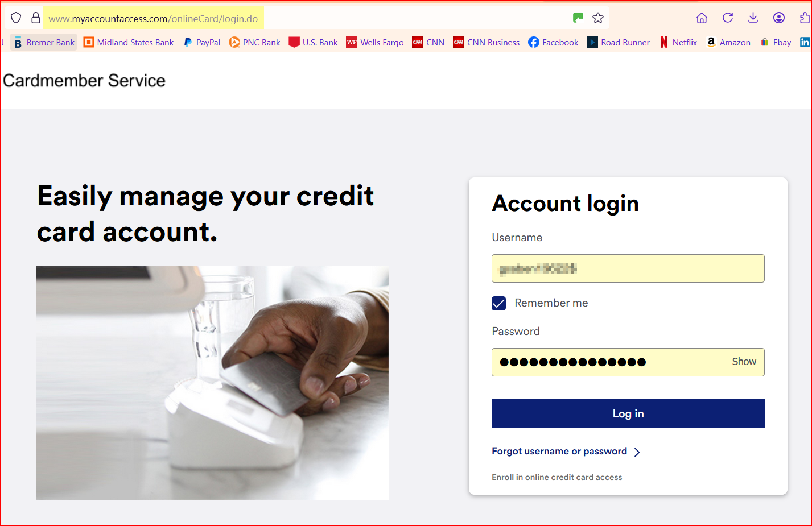Image resolution: width=812 pixels, height=526 pixels.
Task: Open the downloads arrow icon
Action: tap(753, 18)
